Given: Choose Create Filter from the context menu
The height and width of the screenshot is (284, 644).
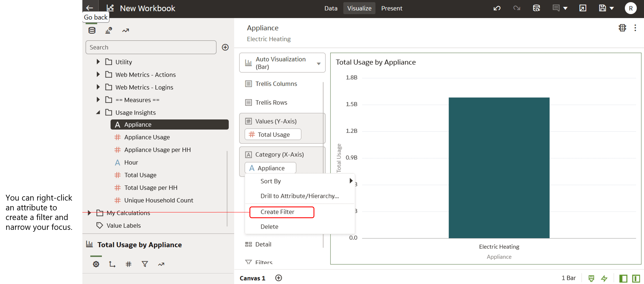Looking at the screenshot, I should point(277,212).
